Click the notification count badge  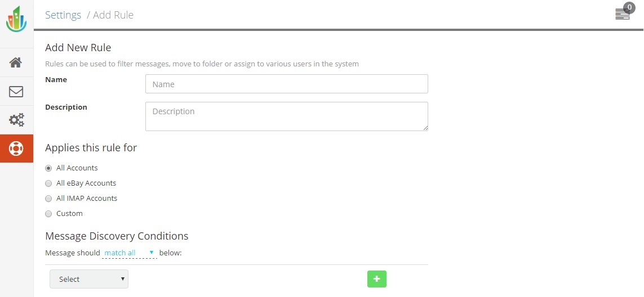(629, 8)
